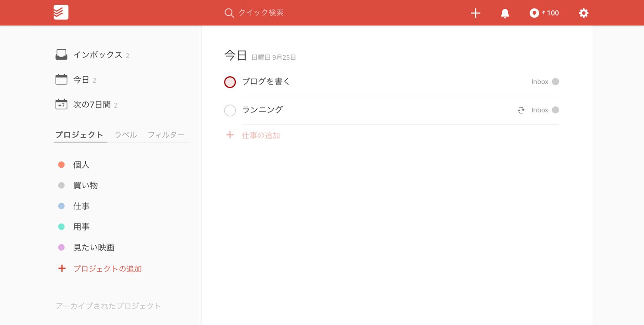
Task: Click the date text 日曜日 9月25日
Action: point(274,58)
